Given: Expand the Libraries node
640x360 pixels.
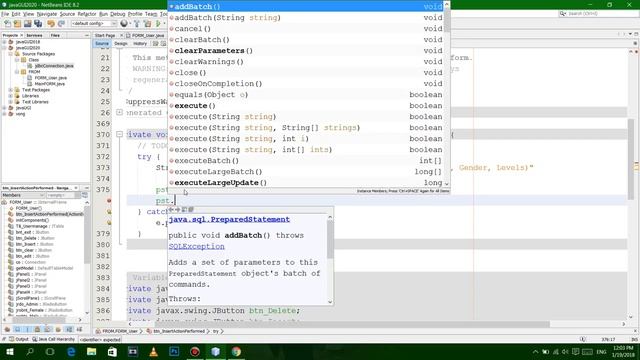Looking at the screenshot, I should (10, 96).
